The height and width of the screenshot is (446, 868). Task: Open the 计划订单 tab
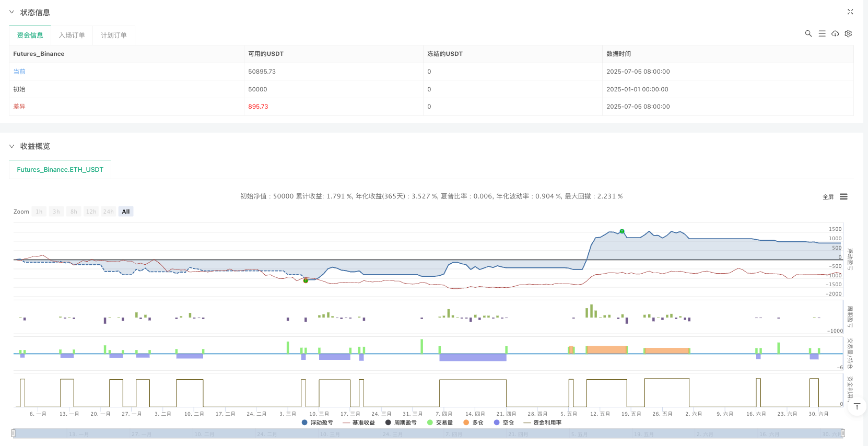pyautogui.click(x=113, y=35)
